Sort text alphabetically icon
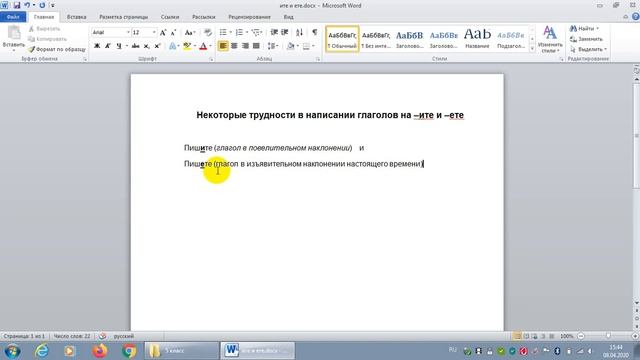 tap(299, 32)
